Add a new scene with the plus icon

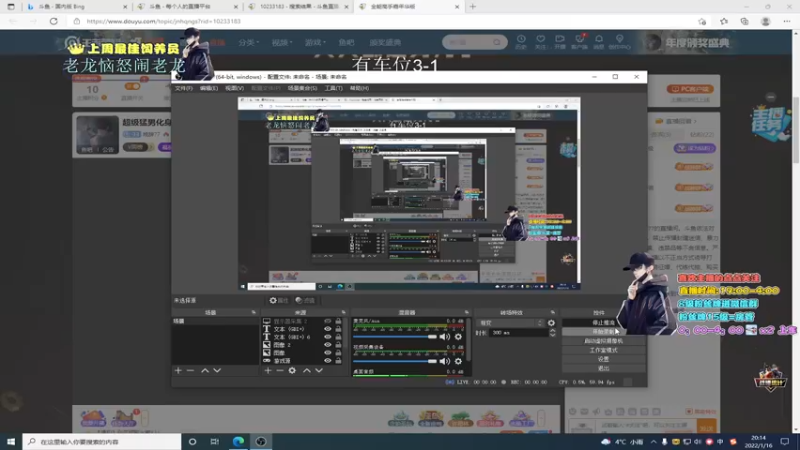(178, 370)
